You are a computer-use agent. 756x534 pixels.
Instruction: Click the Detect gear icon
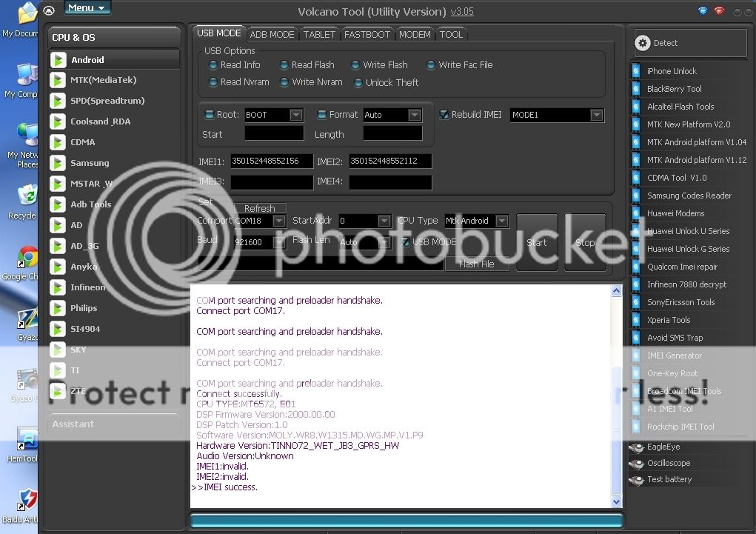643,43
